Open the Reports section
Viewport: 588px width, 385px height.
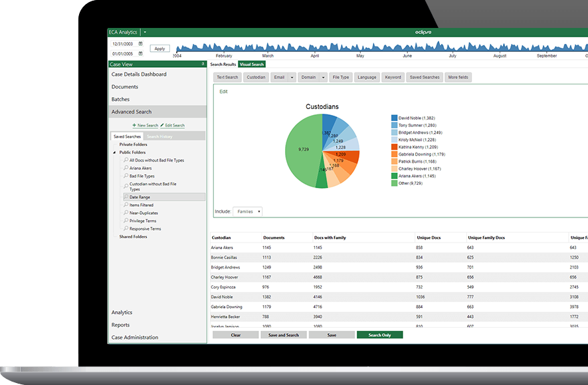[x=120, y=325]
